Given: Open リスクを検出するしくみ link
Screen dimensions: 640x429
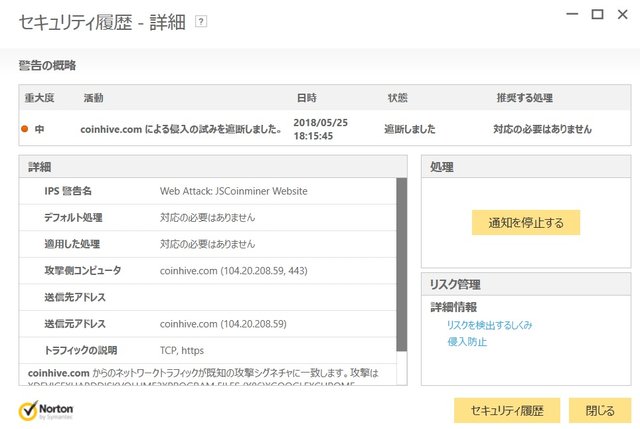Looking at the screenshot, I should (x=489, y=325).
